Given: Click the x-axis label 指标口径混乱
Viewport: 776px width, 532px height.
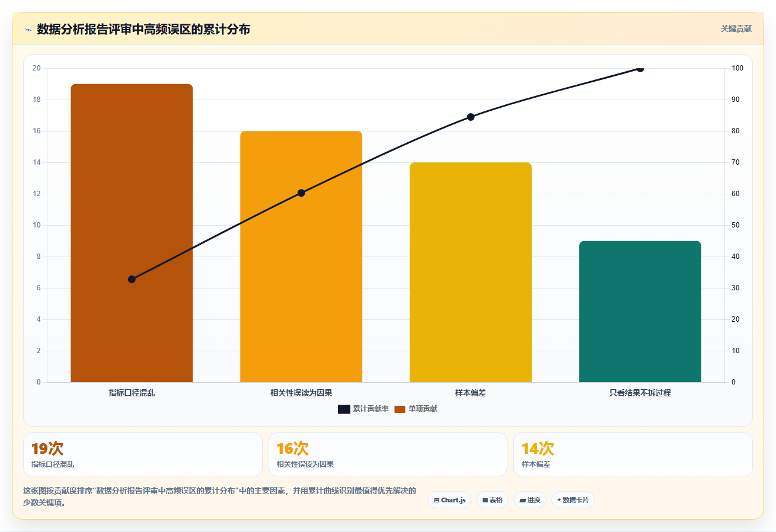Looking at the screenshot, I should click(132, 393).
